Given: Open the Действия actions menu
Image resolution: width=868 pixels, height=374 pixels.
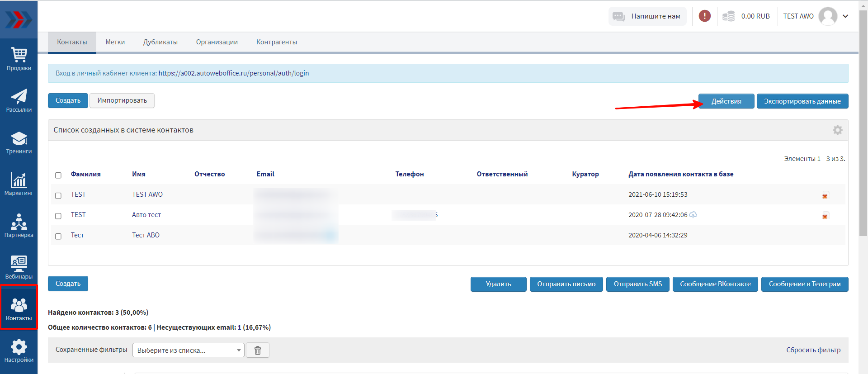Looking at the screenshot, I should (726, 101).
